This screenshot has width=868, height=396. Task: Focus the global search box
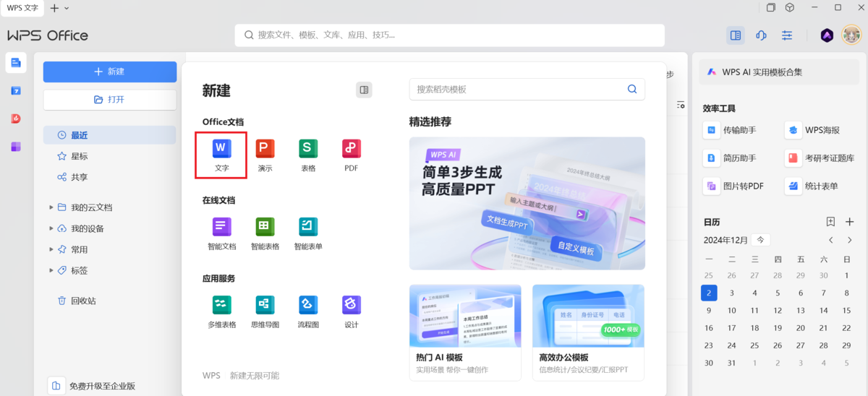tap(449, 35)
